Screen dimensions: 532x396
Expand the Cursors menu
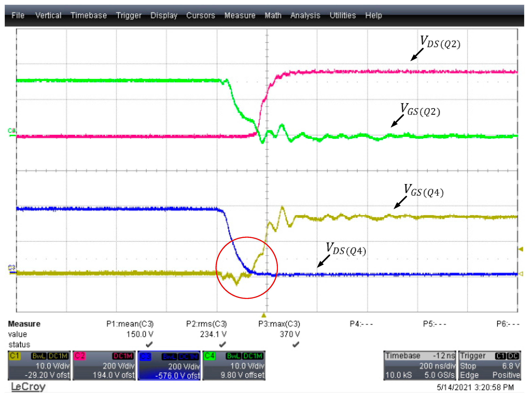(201, 16)
